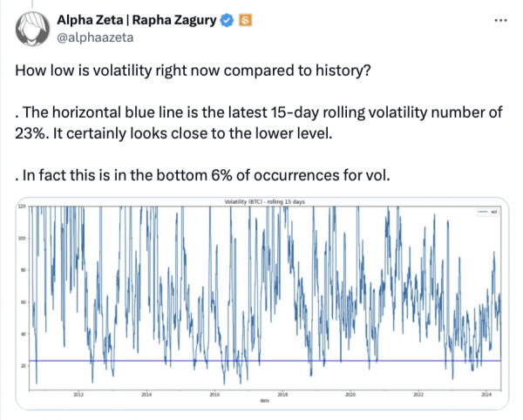
Task: Click the chart title 'Volatility (BTC) - rolling 15 days'
Action: pos(261,202)
